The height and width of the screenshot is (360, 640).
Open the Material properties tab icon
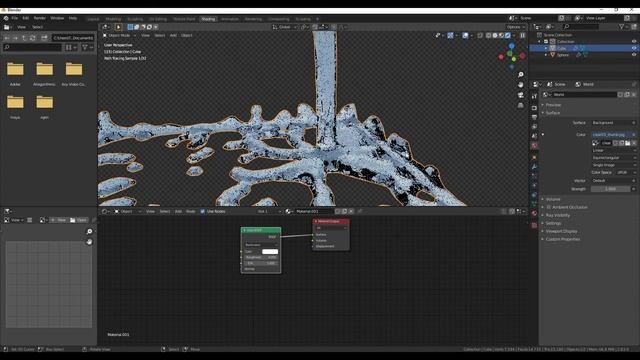(534, 213)
